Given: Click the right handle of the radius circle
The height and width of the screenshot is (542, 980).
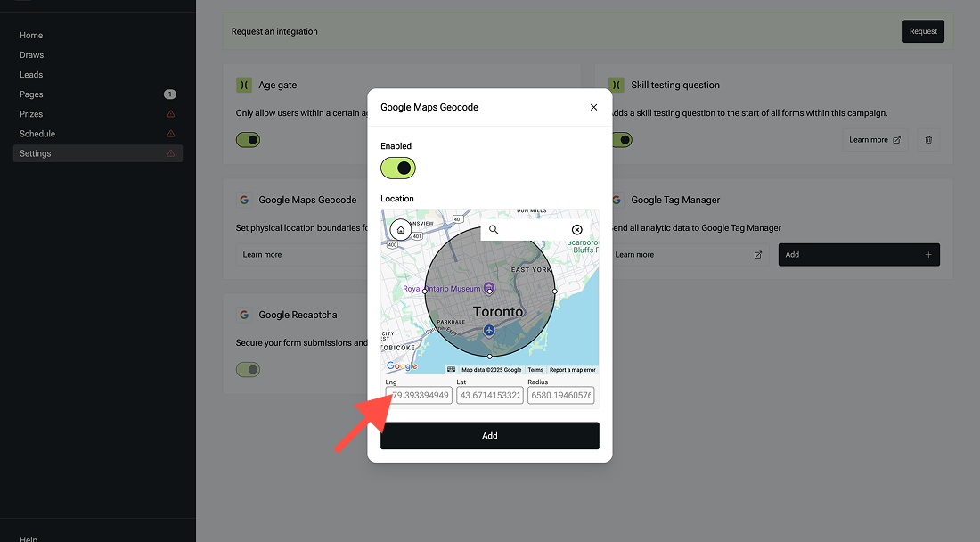Looking at the screenshot, I should pos(555,292).
